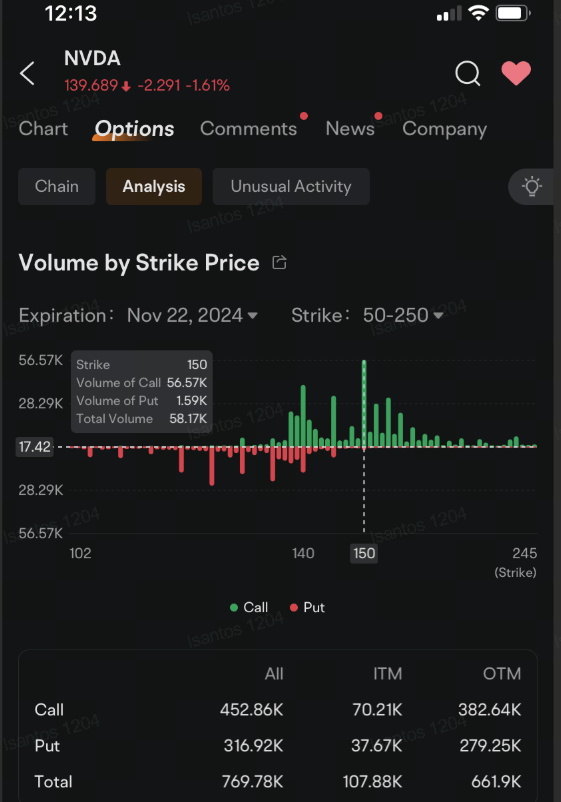This screenshot has width=561, height=802.
Task: Tap the Total OTM 661.9K cell
Action: tap(496, 782)
